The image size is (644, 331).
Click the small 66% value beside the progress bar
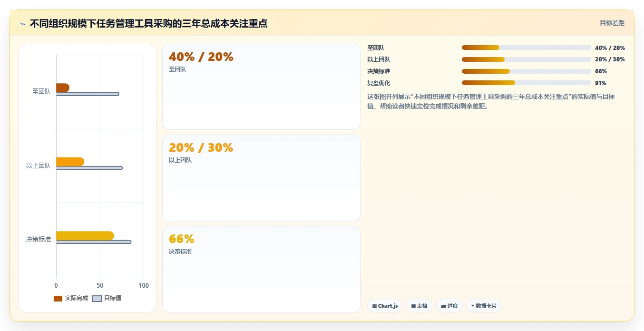[601, 71]
